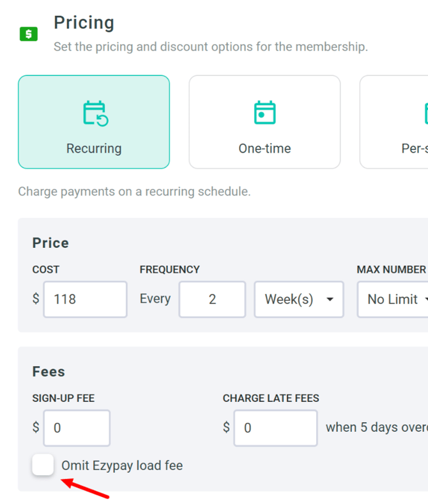This screenshot has height=504, width=428.
Task: Click the Cost input field showing 118
Action: (85, 299)
